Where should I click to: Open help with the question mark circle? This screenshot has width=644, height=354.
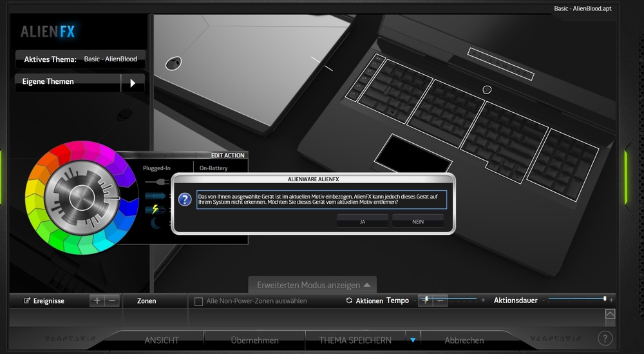[x=605, y=339]
